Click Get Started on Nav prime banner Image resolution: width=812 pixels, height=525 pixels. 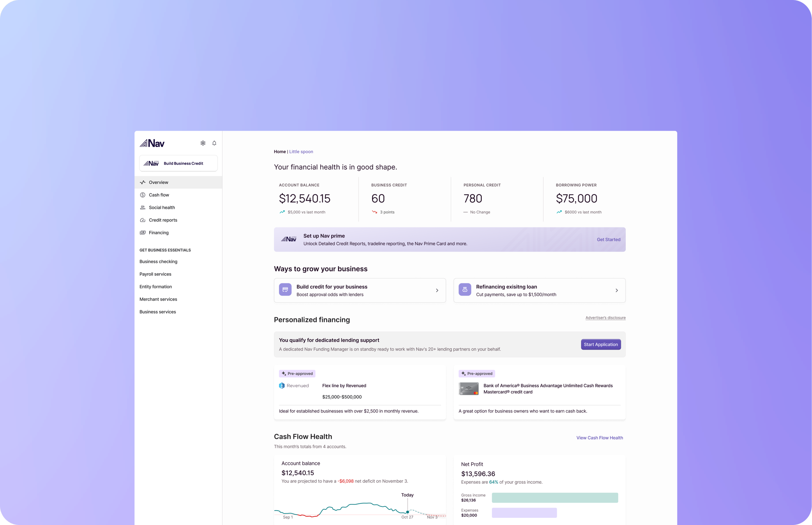pyautogui.click(x=608, y=240)
